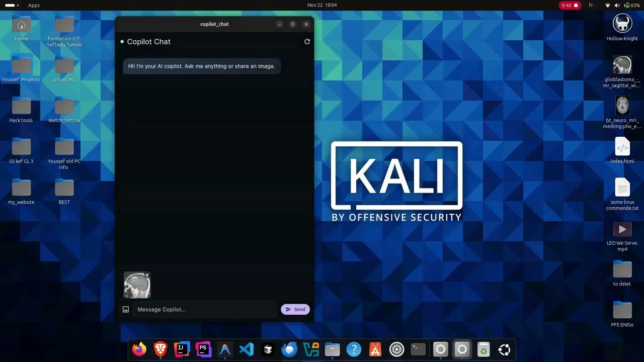Open the Apps menu in top bar
Viewport: 644px width, 362px height.
pos(34,5)
